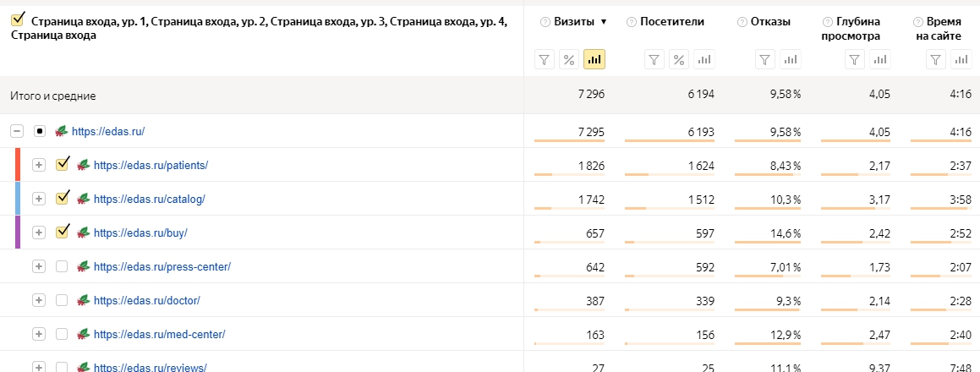This screenshot has height=372, width=980.
Task: Enable checkbox for edas.ru/press-center/ row
Action: 62,266
